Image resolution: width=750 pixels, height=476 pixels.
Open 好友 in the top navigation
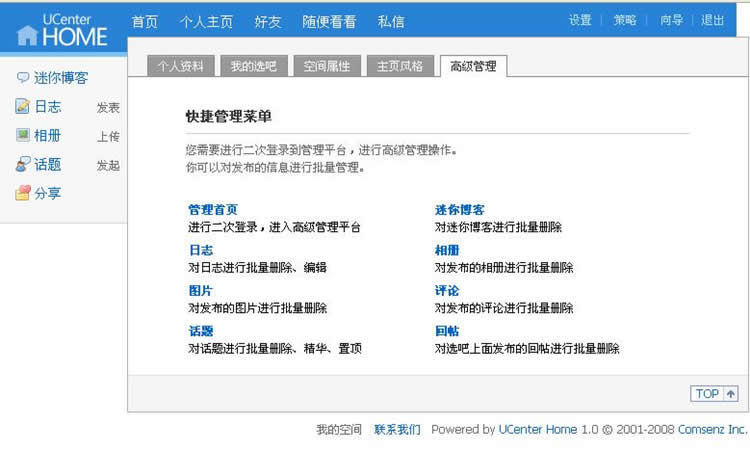tap(268, 21)
